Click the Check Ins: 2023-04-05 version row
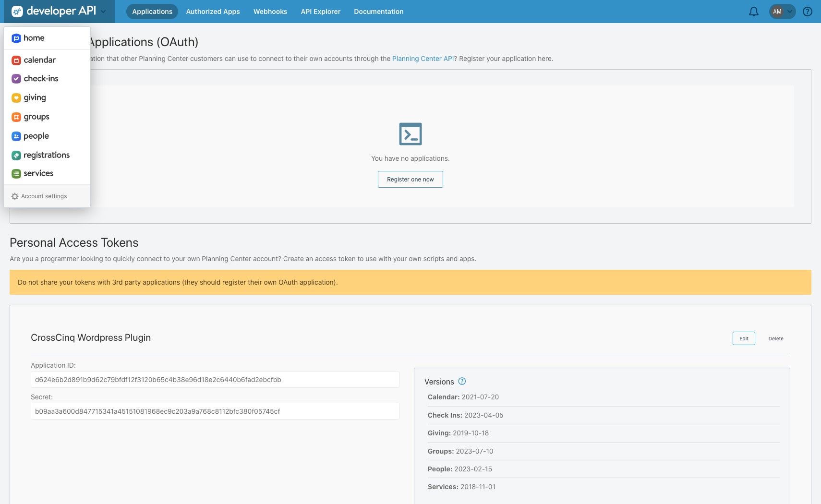Image resolution: width=821 pixels, height=504 pixels. pyautogui.click(x=604, y=415)
